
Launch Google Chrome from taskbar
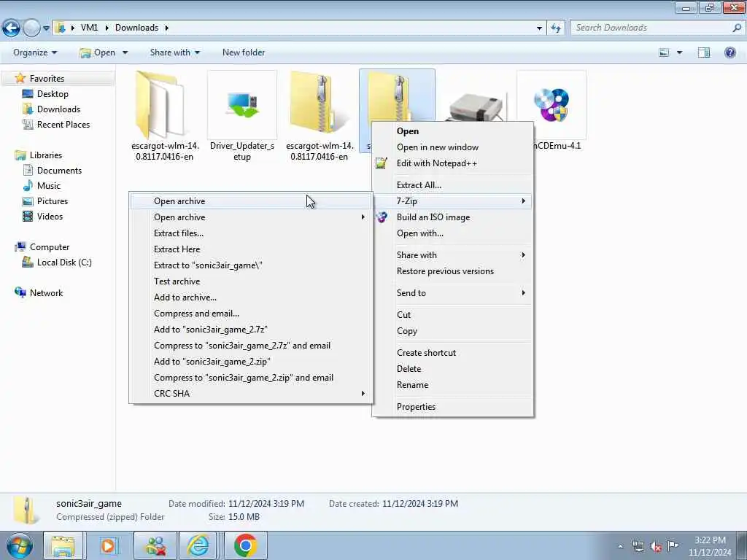(x=245, y=545)
